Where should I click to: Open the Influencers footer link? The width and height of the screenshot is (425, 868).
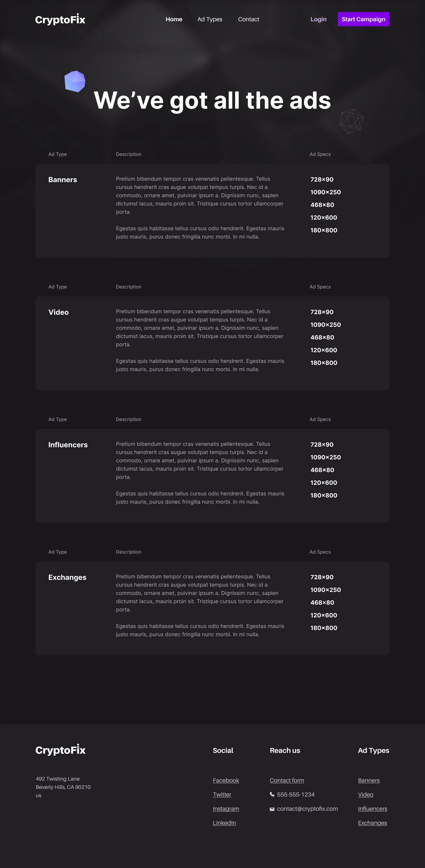(x=372, y=809)
